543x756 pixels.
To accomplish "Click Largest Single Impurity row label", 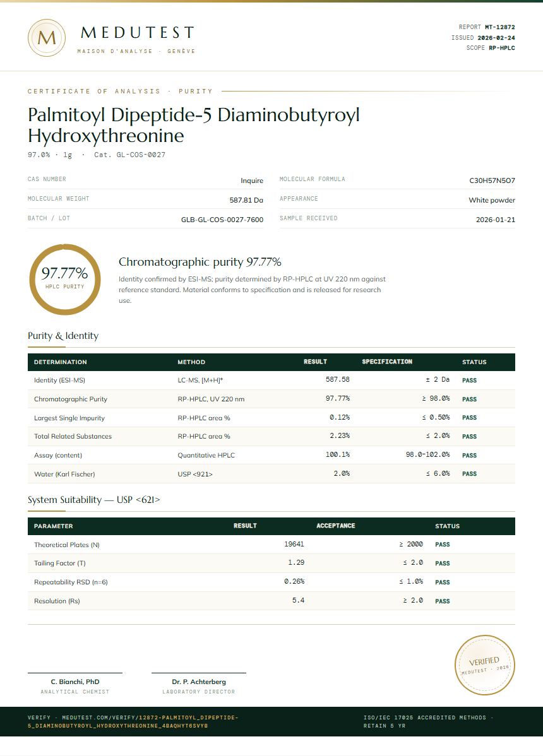I will point(69,418).
